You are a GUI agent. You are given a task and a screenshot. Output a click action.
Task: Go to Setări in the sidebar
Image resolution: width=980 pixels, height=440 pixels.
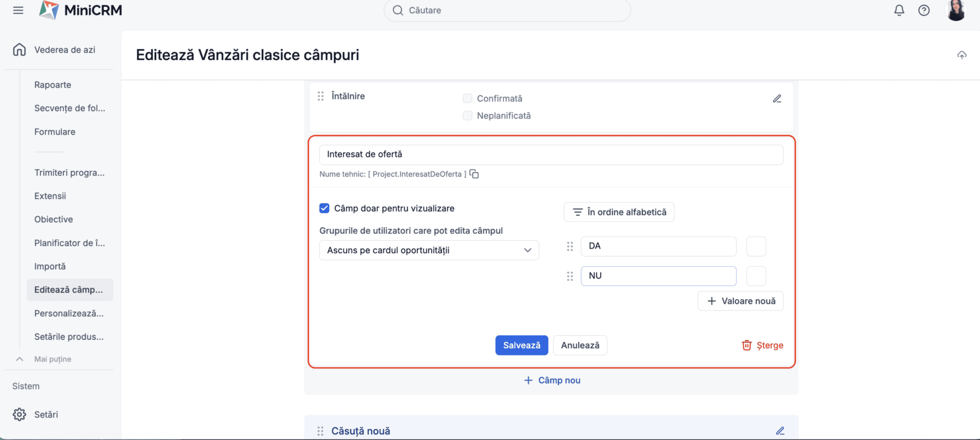coord(46,415)
